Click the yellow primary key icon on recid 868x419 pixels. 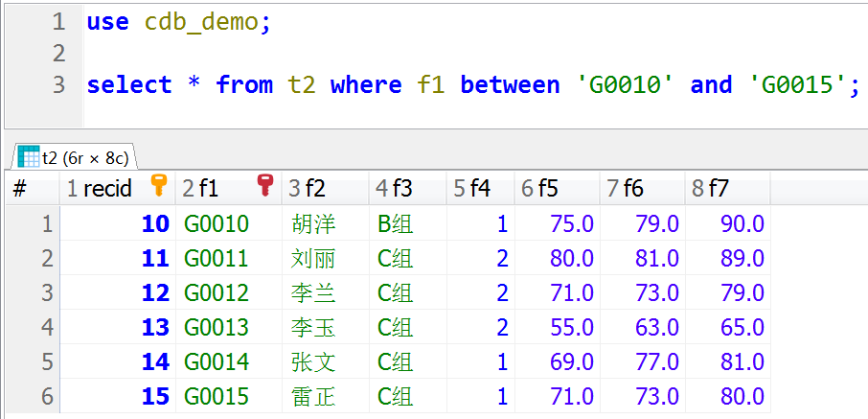click(x=159, y=187)
